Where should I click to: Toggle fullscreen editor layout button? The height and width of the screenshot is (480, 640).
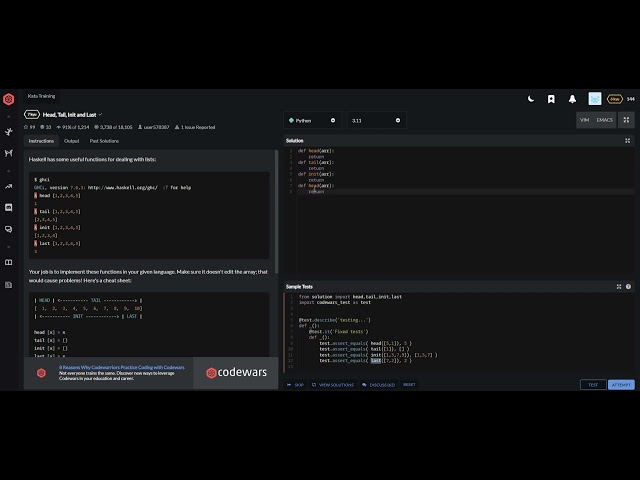[626, 120]
